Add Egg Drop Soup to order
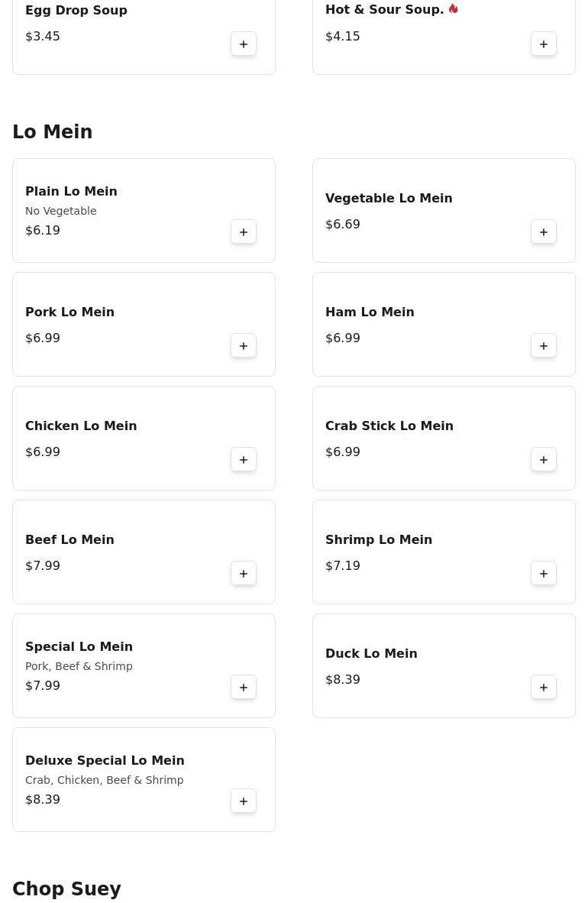The width and height of the screenshot is (588, 903). point(244,44)
